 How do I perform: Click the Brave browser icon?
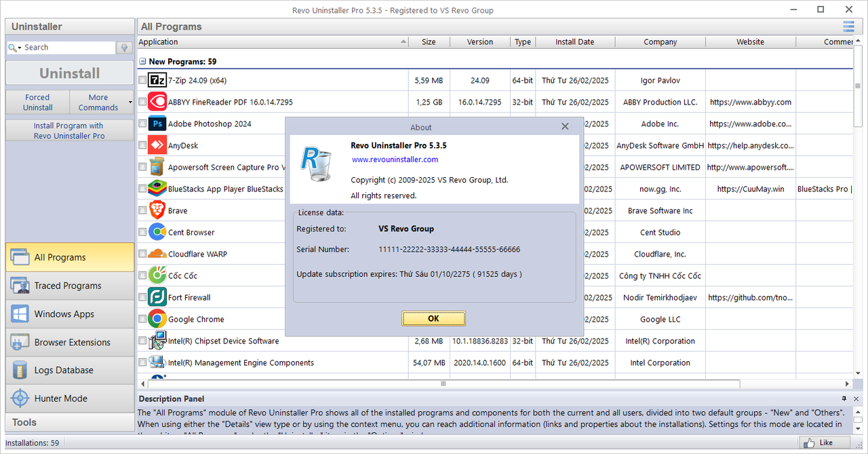pyautogui.click(x=157, y=210)
